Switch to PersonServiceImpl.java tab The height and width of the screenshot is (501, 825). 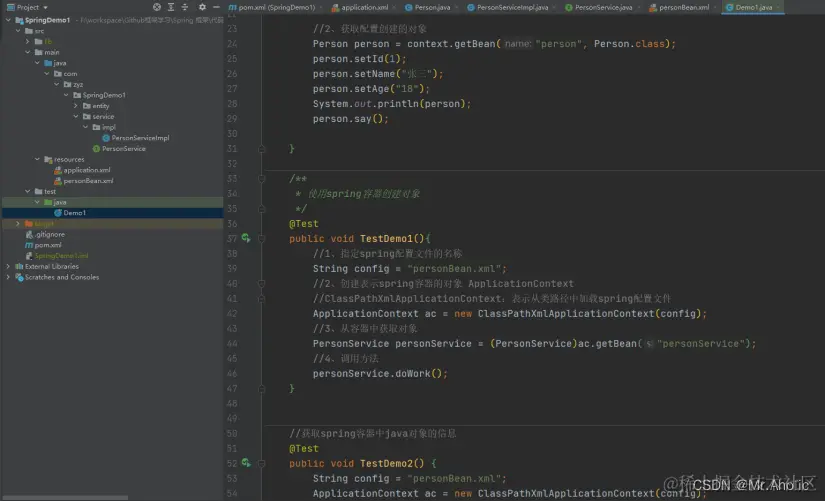coord(512,7)
